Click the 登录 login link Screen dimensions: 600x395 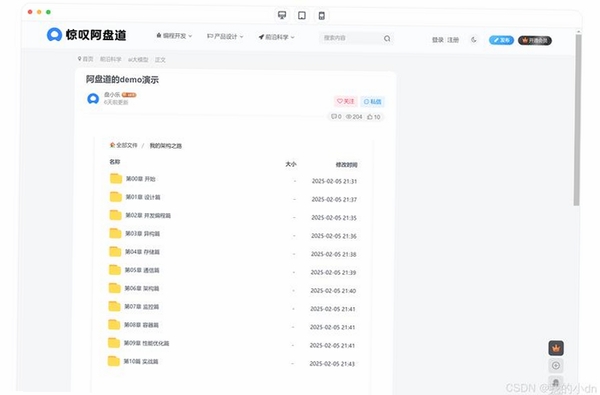pyautogui.click(x=438, y=40)
